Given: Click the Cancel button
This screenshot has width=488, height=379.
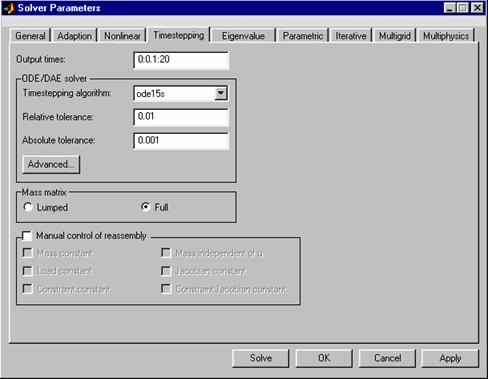Looking at the screenshot, I should 387,358.
